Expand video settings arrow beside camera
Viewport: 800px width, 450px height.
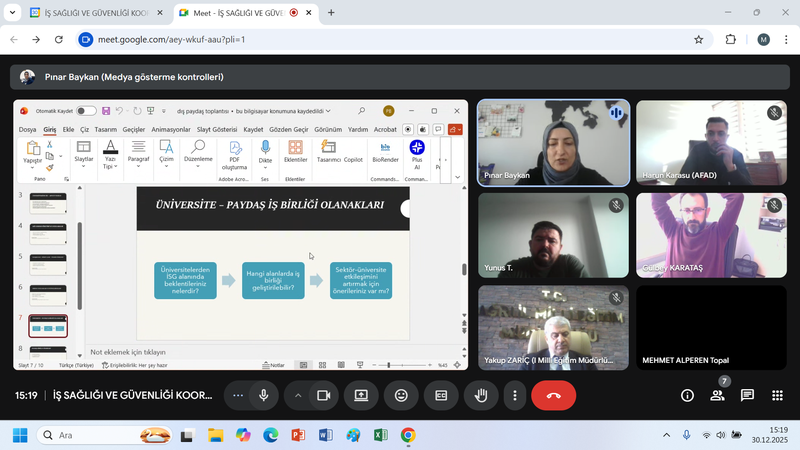point(298,395)
